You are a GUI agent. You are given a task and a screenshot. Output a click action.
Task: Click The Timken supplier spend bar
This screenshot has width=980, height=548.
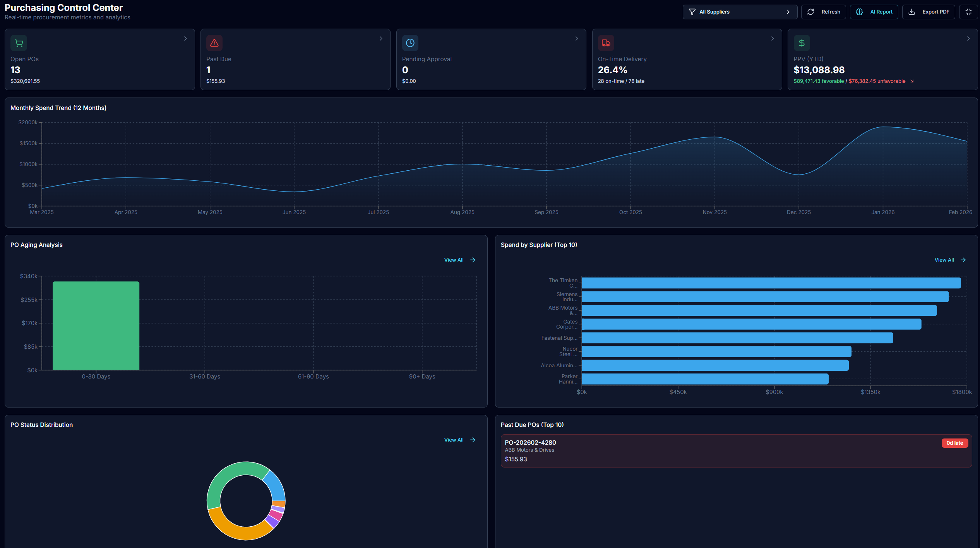point(771,283)
